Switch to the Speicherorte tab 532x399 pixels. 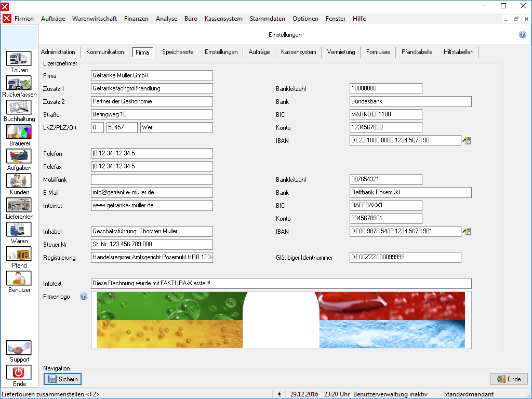point(178,52)
